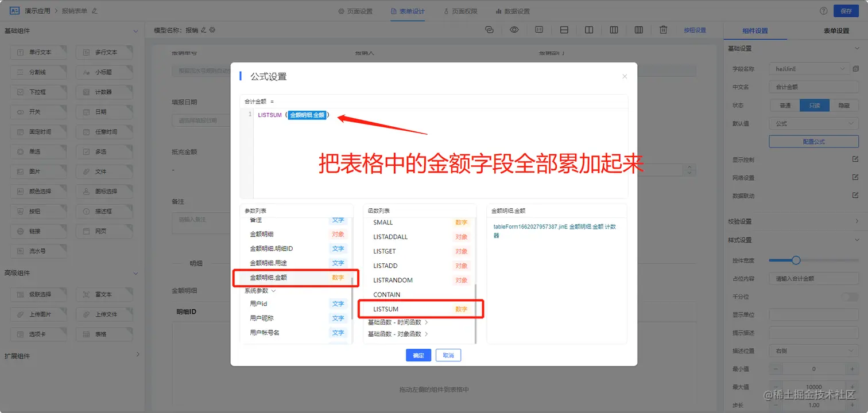Select the 单选 radio component
Screen dimensions: 868x413
click(38, 152)
